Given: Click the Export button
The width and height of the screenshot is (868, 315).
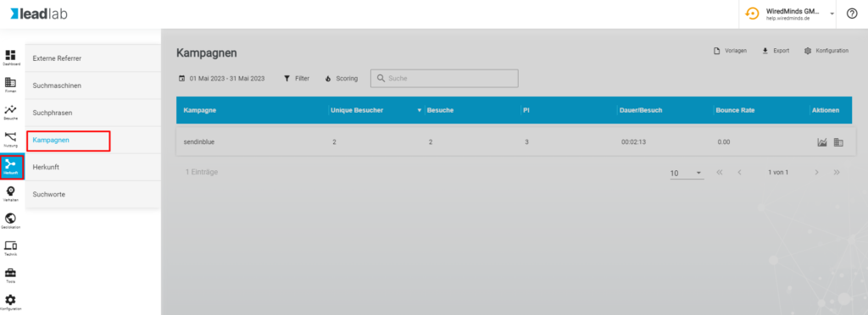Looking at the screenshot, I should tap(776, 51).
